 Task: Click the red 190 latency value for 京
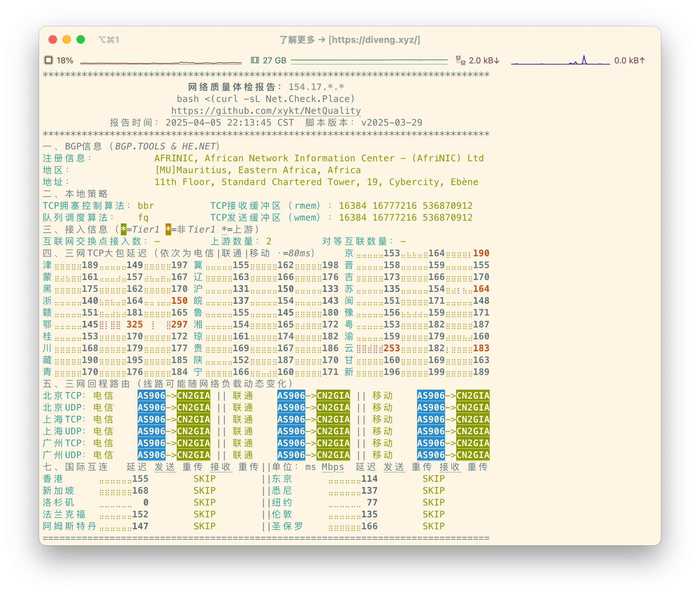pos(481,253)
